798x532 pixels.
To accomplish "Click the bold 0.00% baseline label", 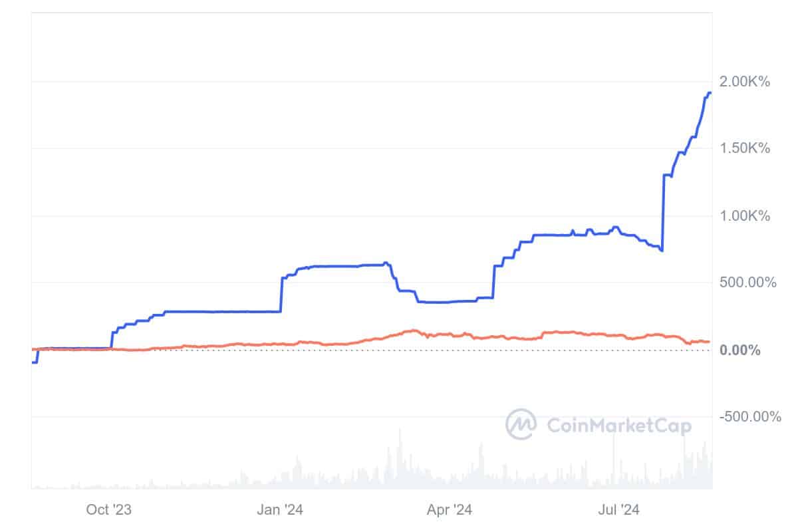I will [x=740, y=350].
